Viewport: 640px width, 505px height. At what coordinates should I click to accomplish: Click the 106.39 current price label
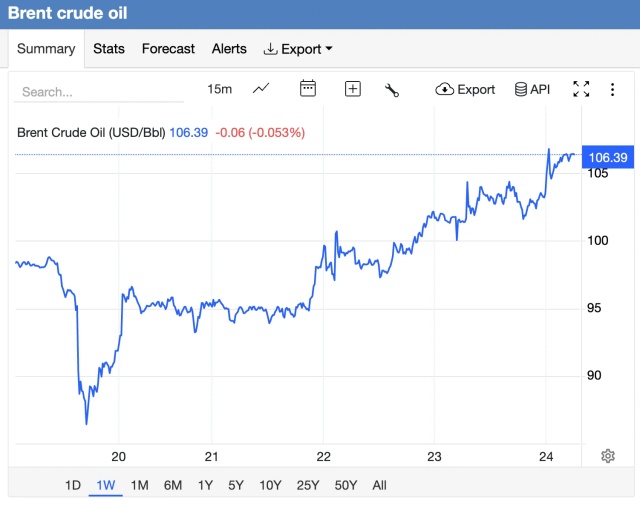(x=608, y=157)
